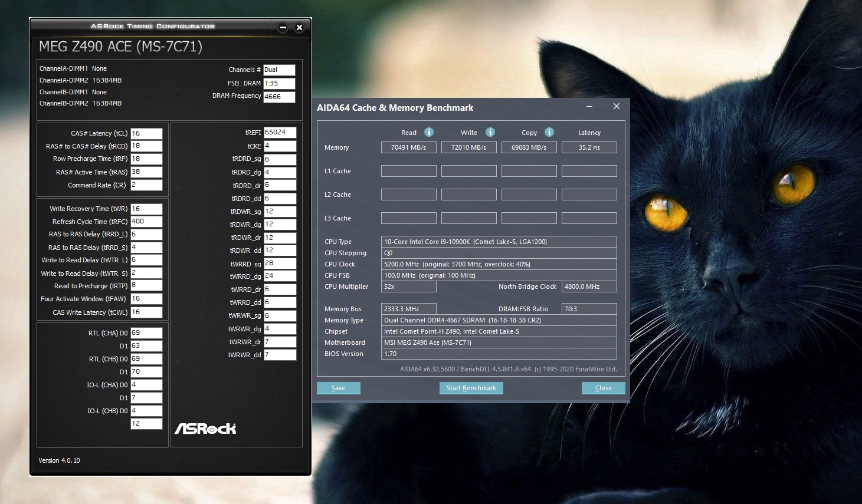Select the CPU Type field in AIDA64
Screen dimensions: 862x504
[499, 242]
